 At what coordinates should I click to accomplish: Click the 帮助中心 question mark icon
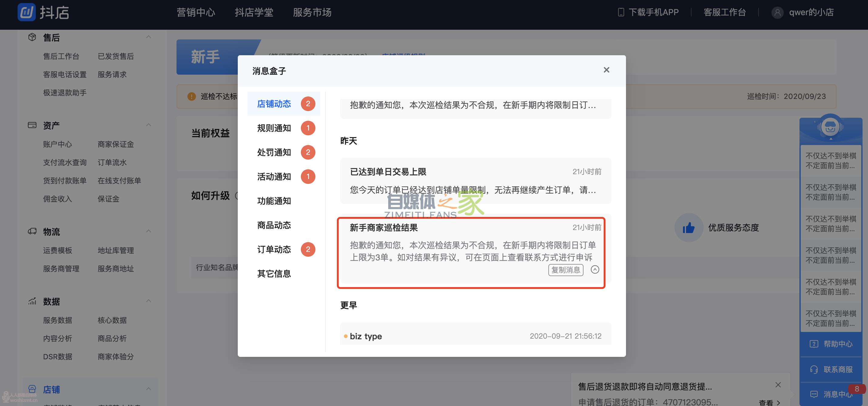coord(813,343)
